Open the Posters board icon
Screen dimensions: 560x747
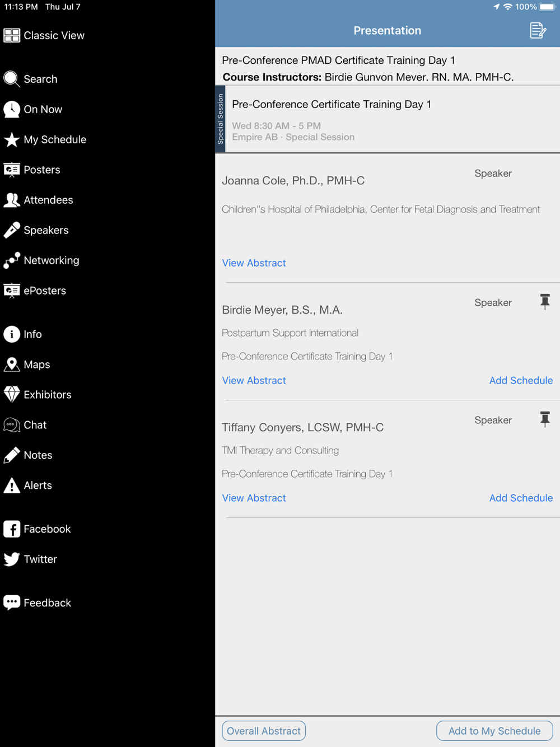coord(12,170)
